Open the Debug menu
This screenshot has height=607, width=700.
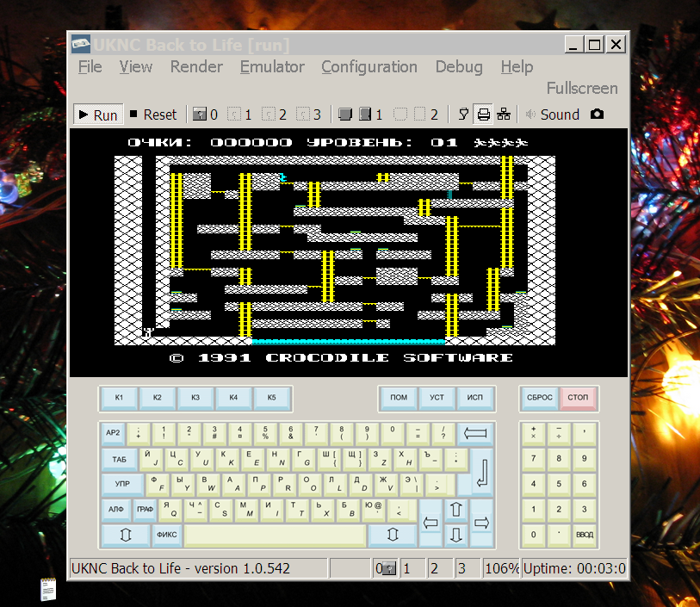click(459, 67)
